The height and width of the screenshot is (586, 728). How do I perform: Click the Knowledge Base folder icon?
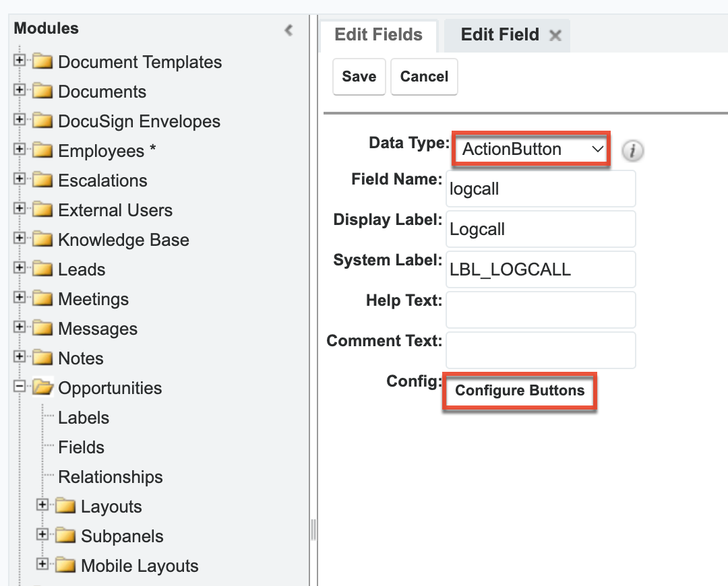point(43,240)
